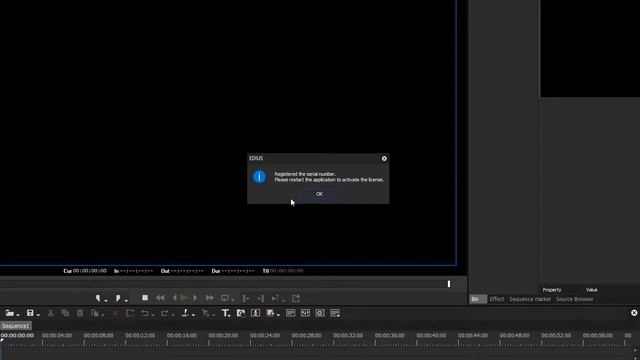The width and height of the screenshot is (640, 360).
Task: Click the Rewind button
Action: [x=160, y=298]
